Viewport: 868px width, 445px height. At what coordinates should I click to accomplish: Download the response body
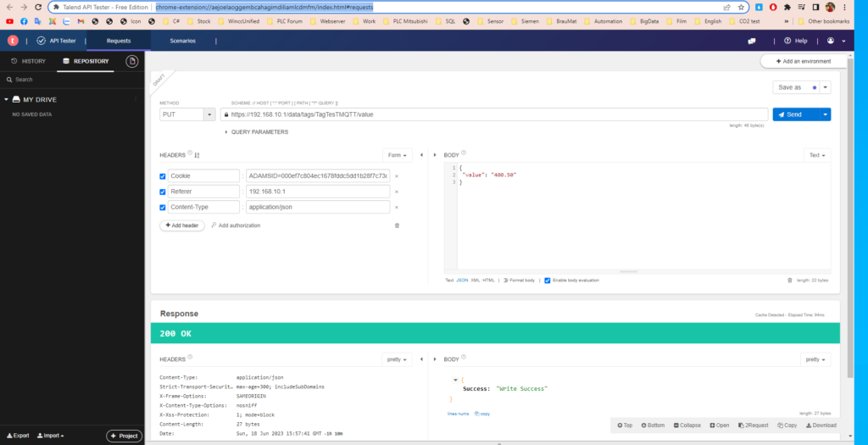click(x=821, y=425)
